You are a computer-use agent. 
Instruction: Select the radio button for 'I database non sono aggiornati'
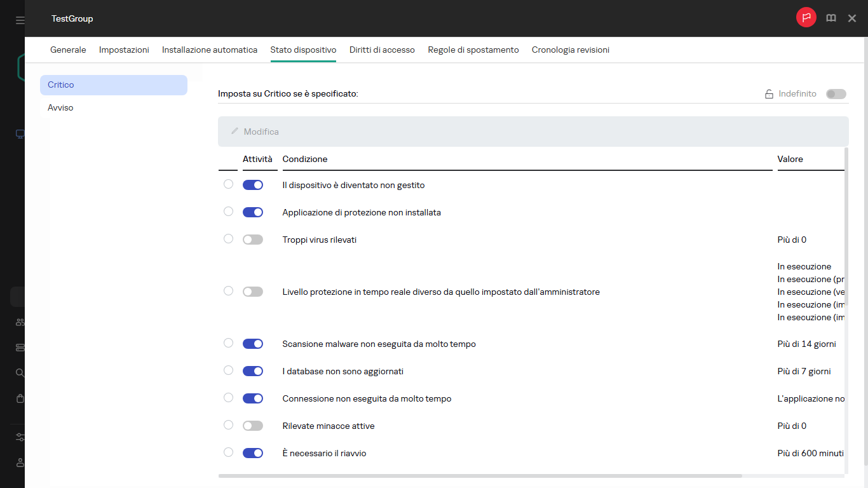click(228, 370)
